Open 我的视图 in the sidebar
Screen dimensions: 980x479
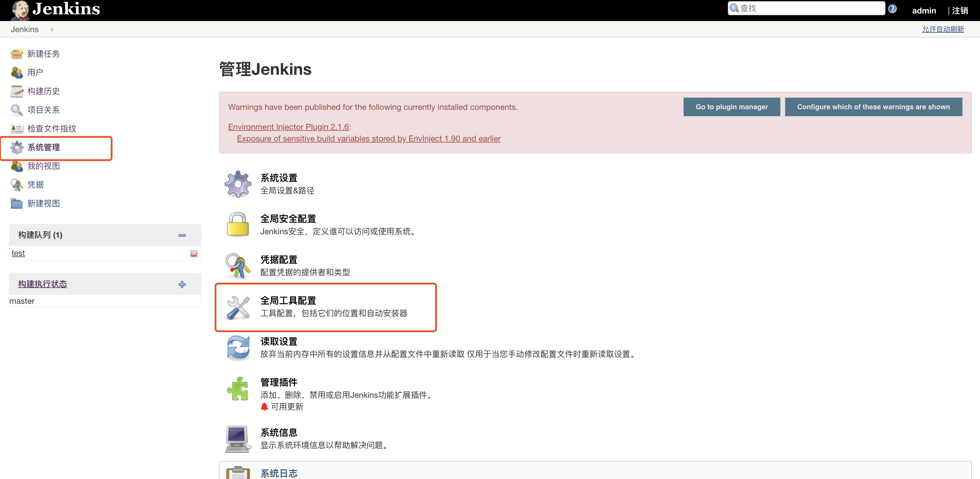[x=44, y=166]
